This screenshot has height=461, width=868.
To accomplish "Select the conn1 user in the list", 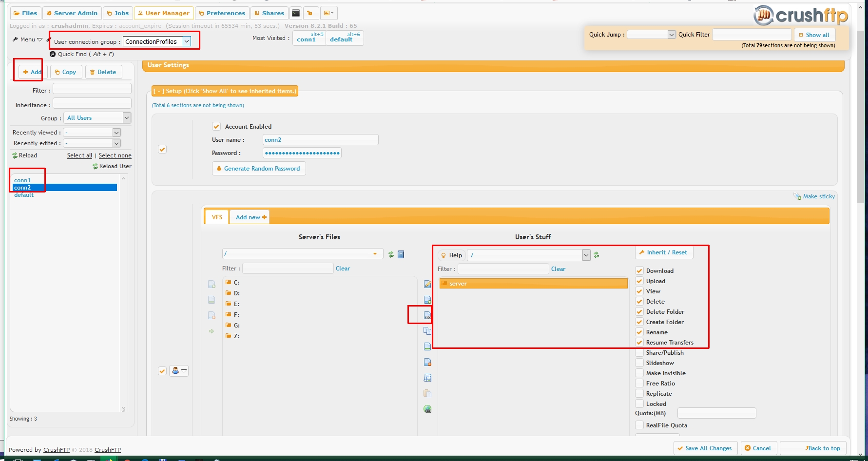I will [22, 180].
